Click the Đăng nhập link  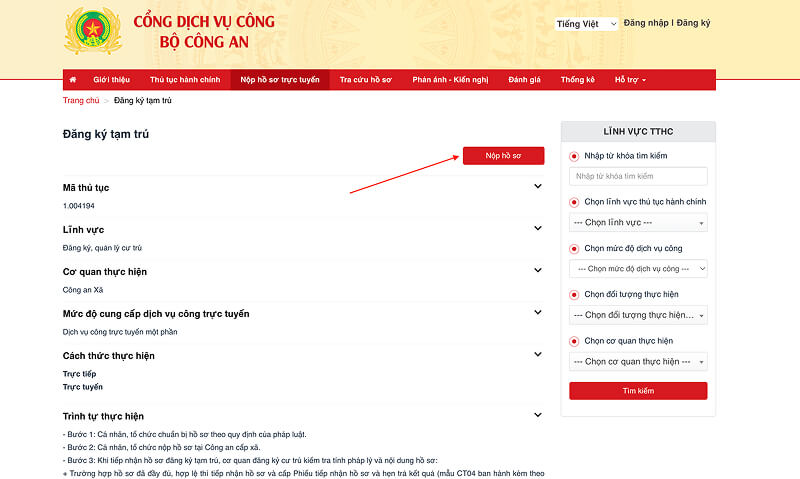646,22
